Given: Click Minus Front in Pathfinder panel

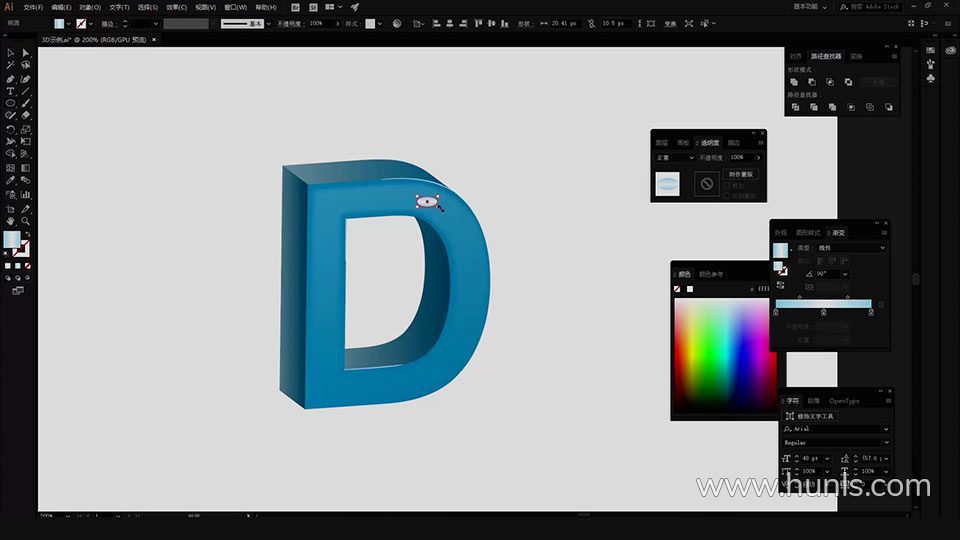Looking at the screenshot, I should 812,82.
